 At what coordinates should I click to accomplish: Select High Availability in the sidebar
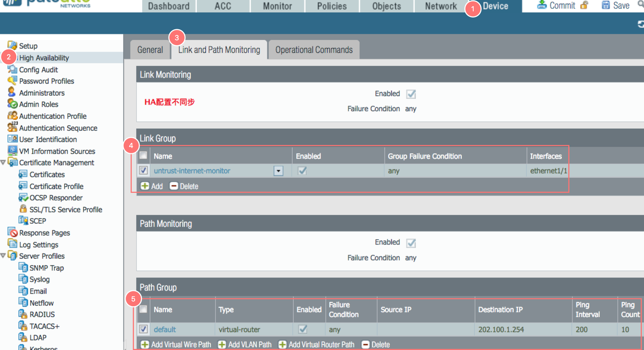44,58
